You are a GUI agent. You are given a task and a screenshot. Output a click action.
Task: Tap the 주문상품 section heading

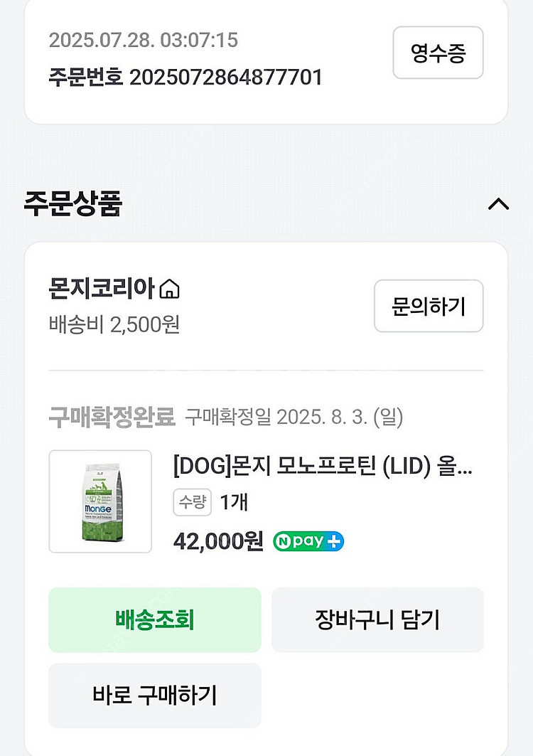tap(72, 204)
